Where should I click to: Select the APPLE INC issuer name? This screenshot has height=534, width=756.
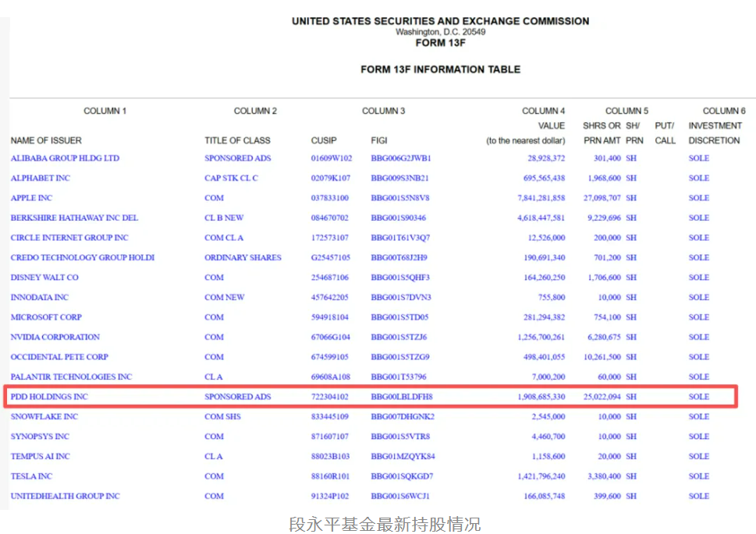click(x=31, y=197)
